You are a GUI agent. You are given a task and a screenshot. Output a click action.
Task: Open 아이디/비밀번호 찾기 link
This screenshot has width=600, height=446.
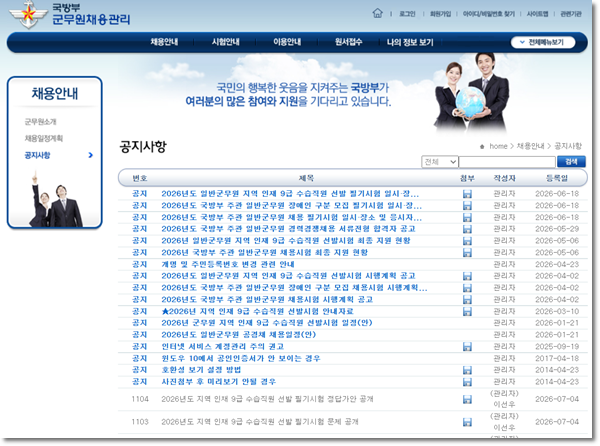coord(489,14)
